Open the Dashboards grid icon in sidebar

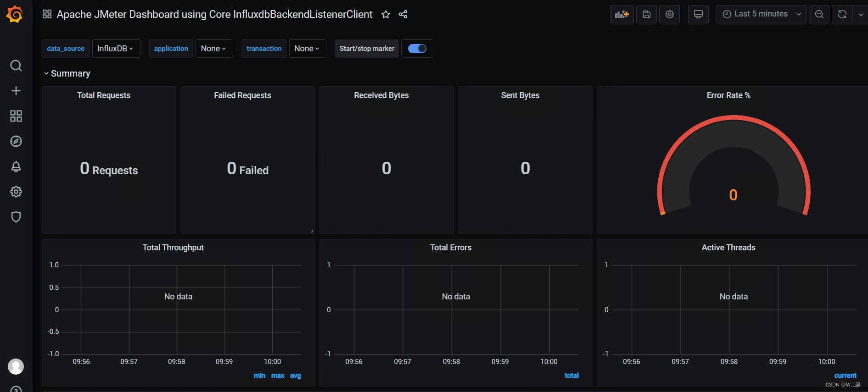coord(16,116)
